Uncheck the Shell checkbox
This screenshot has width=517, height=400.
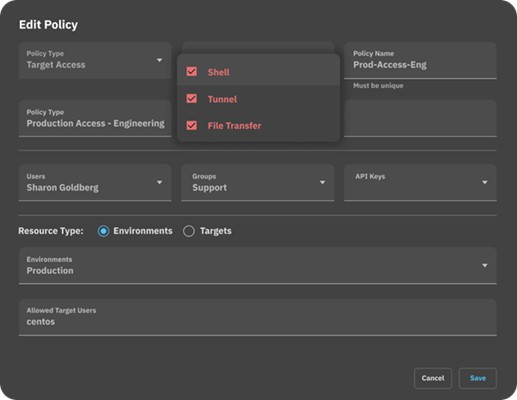tap(192, 72)
